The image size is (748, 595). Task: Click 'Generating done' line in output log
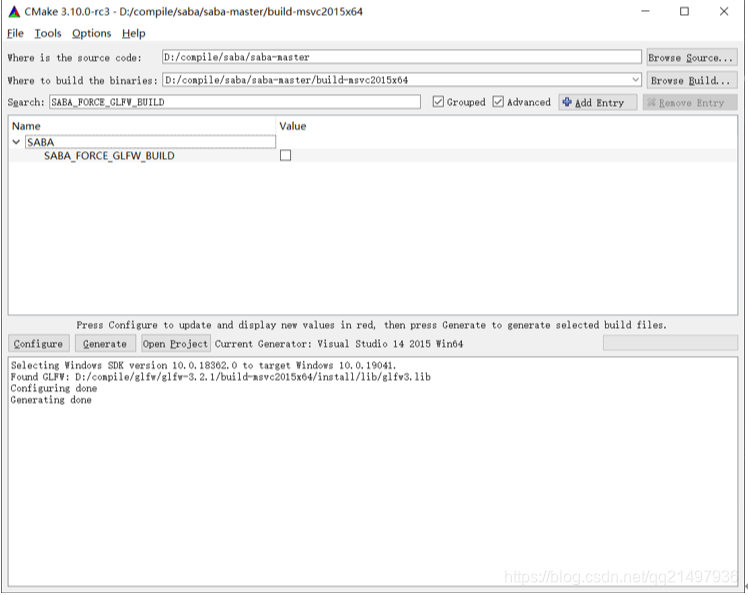[x=51, y=400]
